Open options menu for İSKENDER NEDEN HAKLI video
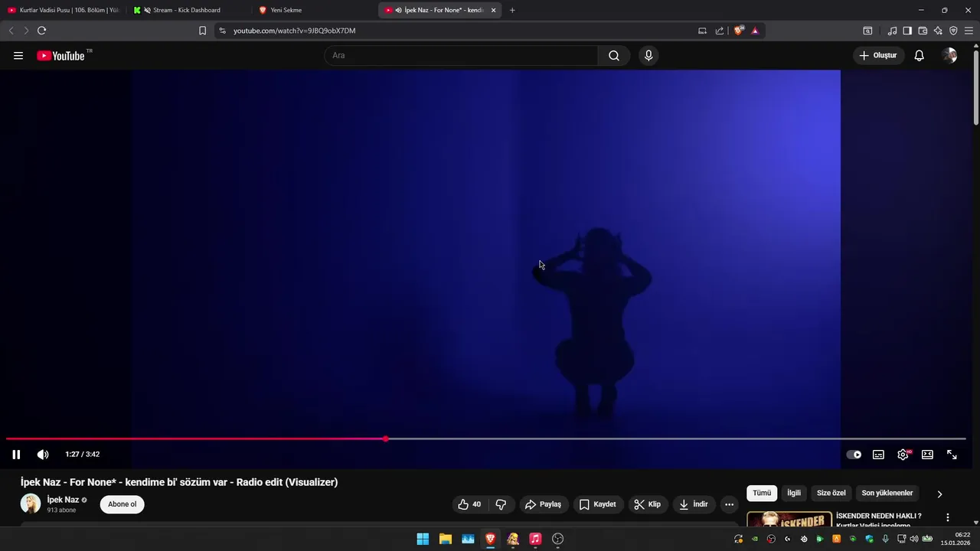 (948, 518)
